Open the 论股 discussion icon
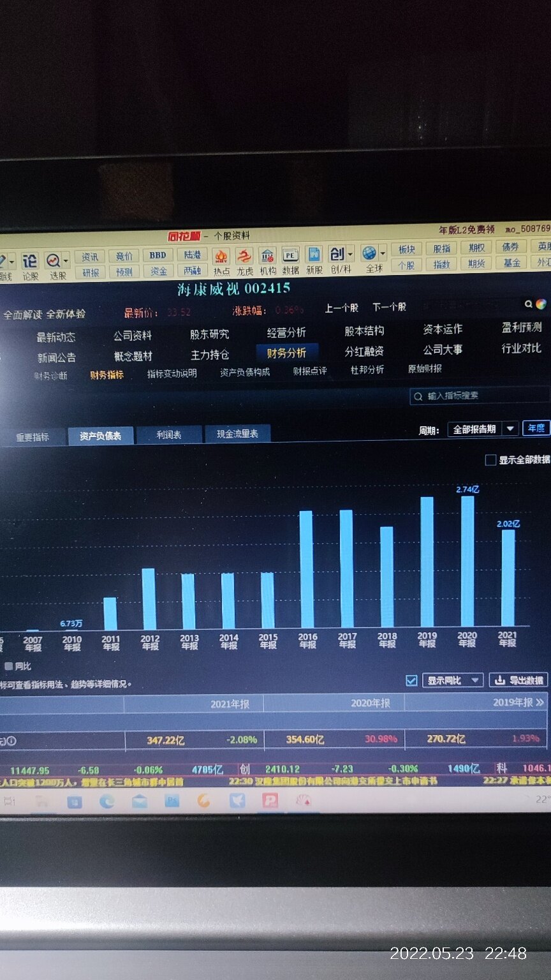The width and height of the screenshot is (551, 980). [x=30, y=261]
